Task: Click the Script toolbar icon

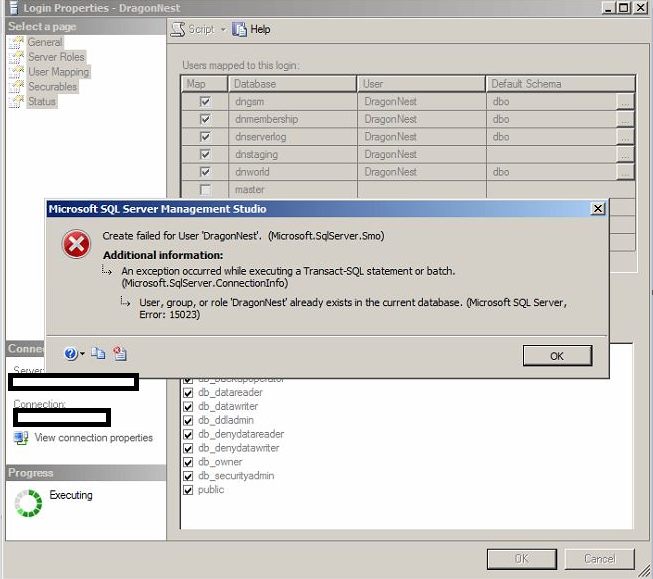Action: pyautogui.click(x=178, y=30)
